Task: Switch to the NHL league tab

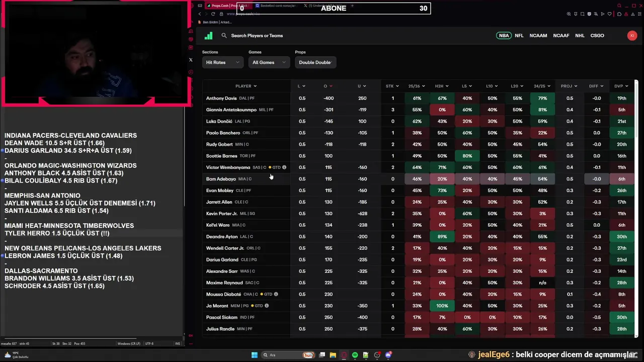Action: 580,36
